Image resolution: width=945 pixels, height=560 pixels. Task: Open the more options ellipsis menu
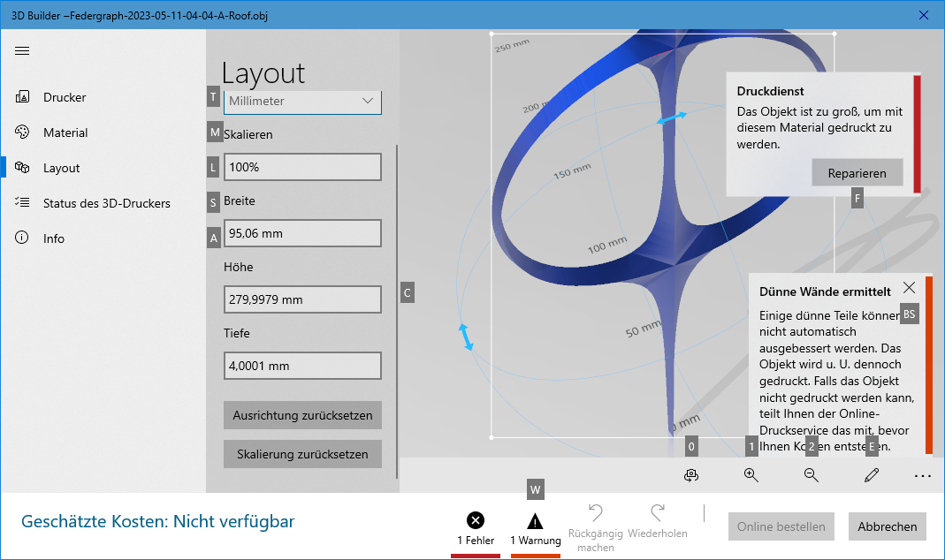click(x=923, y=476)
